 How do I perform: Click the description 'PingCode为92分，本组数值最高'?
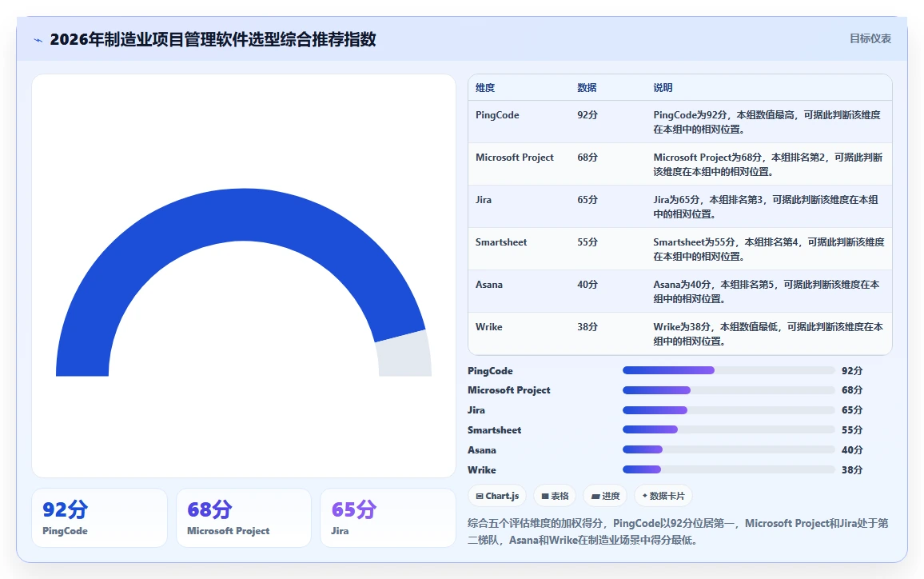coord(767,122)
